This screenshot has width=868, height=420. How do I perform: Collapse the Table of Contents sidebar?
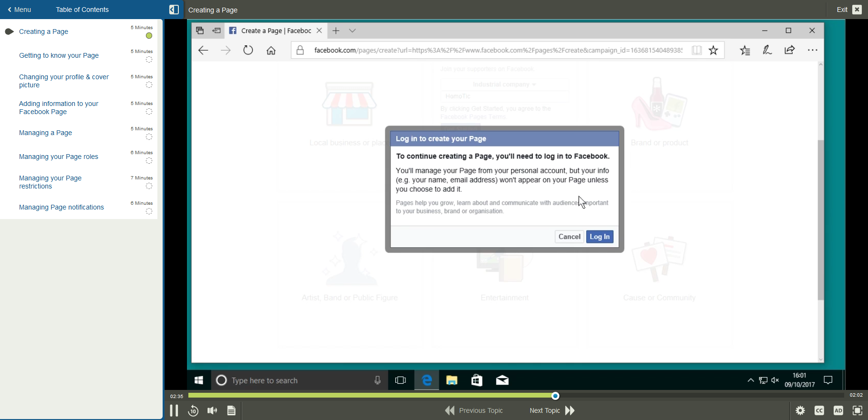pos(174,10)
